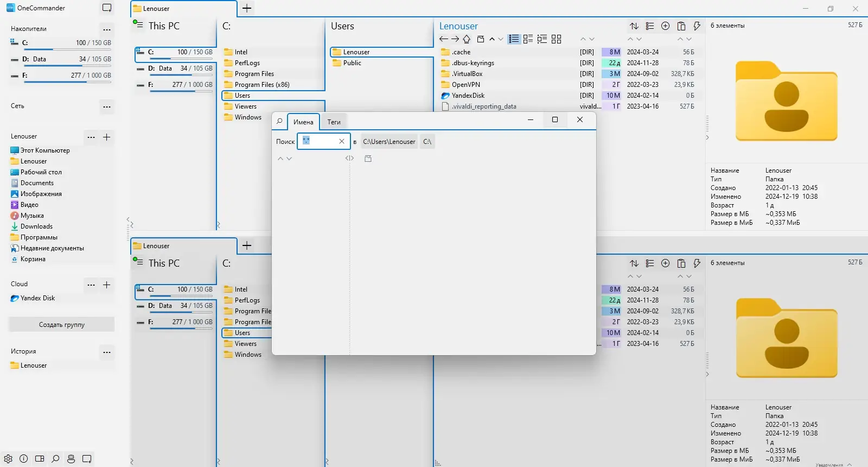Switch top pane to thumbnail grid view

(x=556, y=39)
